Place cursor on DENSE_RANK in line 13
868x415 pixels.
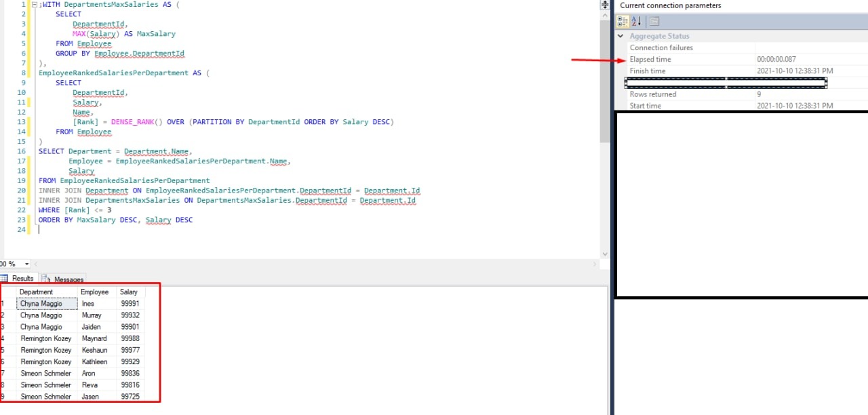[x=133, y=122]
